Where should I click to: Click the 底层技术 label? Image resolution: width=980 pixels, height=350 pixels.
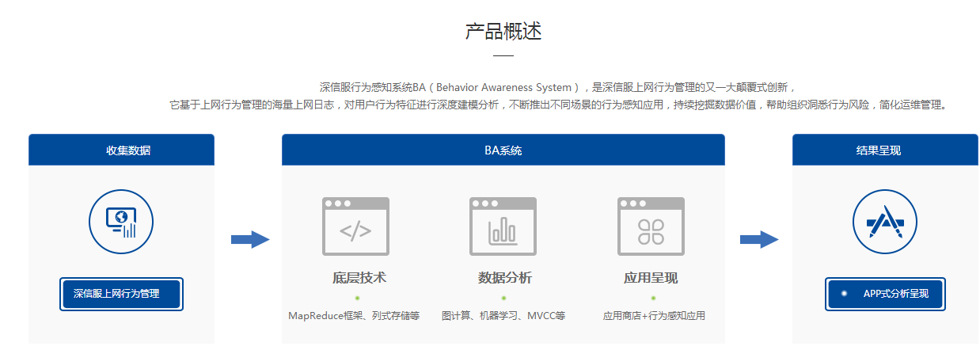(x=359, y=278)
